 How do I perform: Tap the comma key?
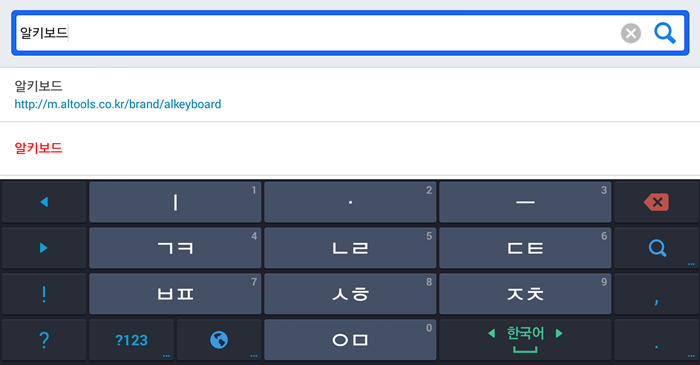pyautogui.click(x=656, y=294)
